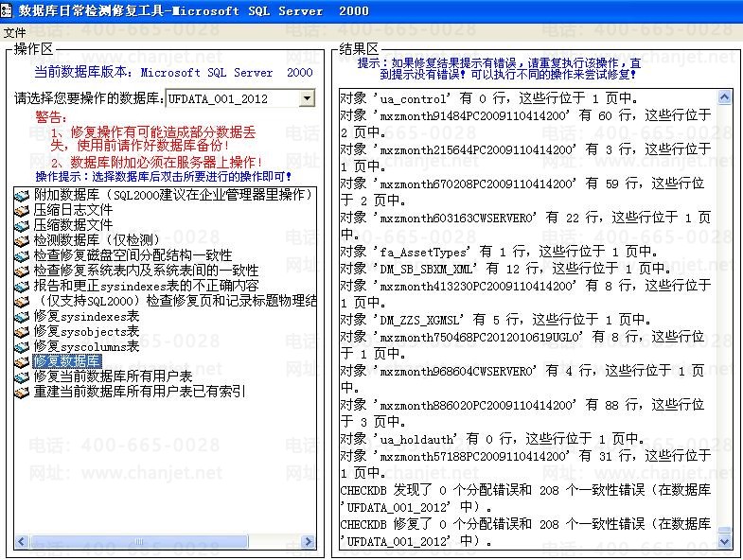Select highlighted 修复数据库 operation

point(67,361)
